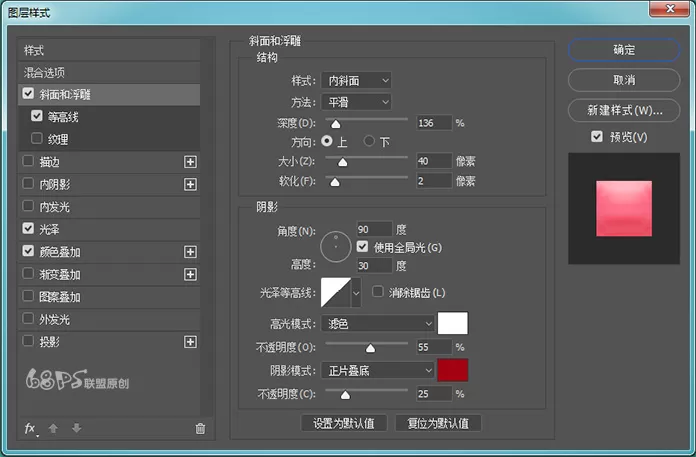Click 复位为默认值 button
Image resolution: width=696 pixels, height=457 pixels.
pos(438,423)
